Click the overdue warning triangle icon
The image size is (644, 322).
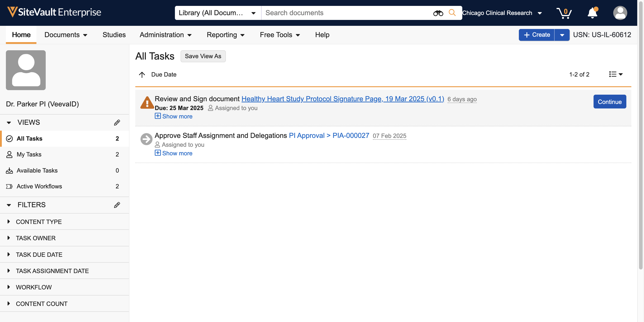(147, 103)
